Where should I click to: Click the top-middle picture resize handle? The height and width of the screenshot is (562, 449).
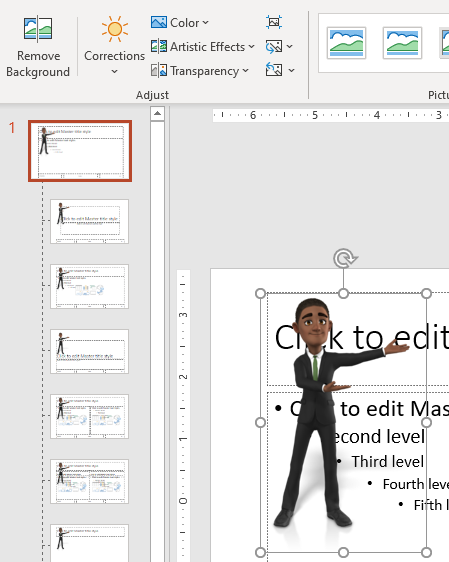[343, 294]
